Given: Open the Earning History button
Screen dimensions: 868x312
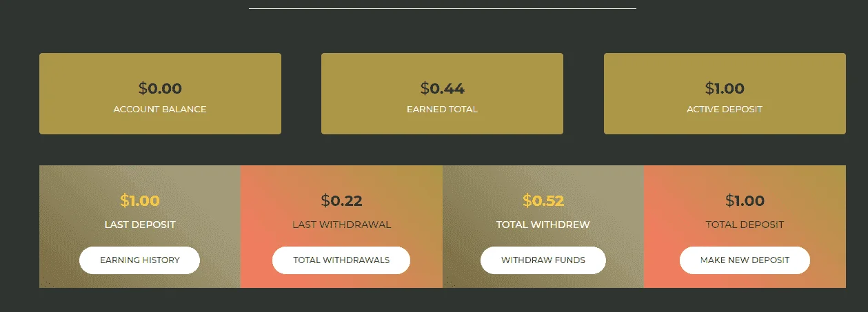Looking at the screenshot, I should pos(139,260).
